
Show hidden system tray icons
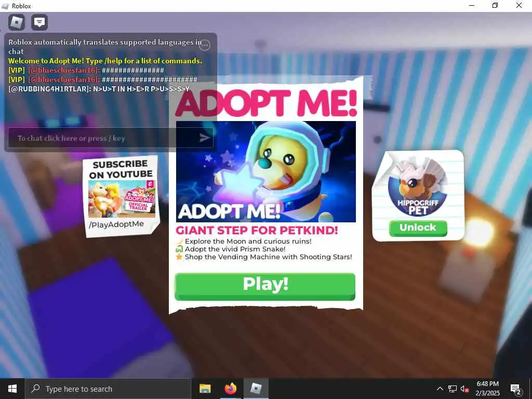pos(440,389)
